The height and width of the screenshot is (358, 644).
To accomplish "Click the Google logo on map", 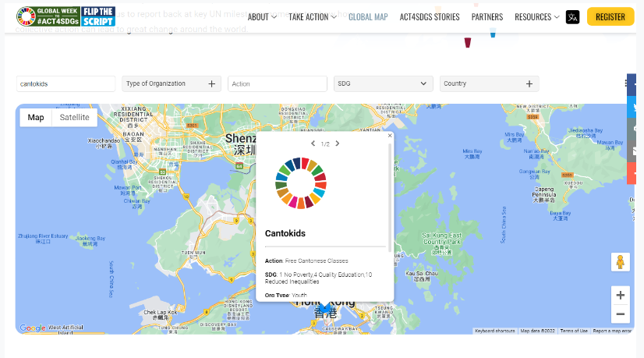I will 33,328.
